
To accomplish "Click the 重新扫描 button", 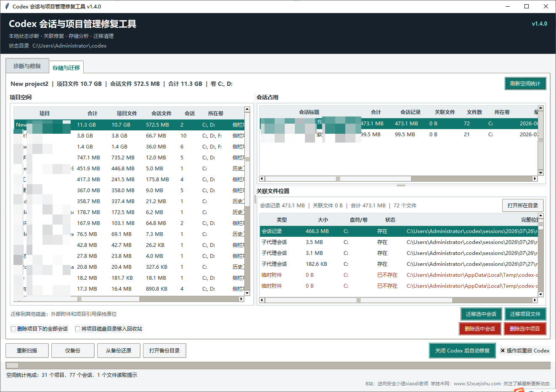I will [x=27, y=350].
